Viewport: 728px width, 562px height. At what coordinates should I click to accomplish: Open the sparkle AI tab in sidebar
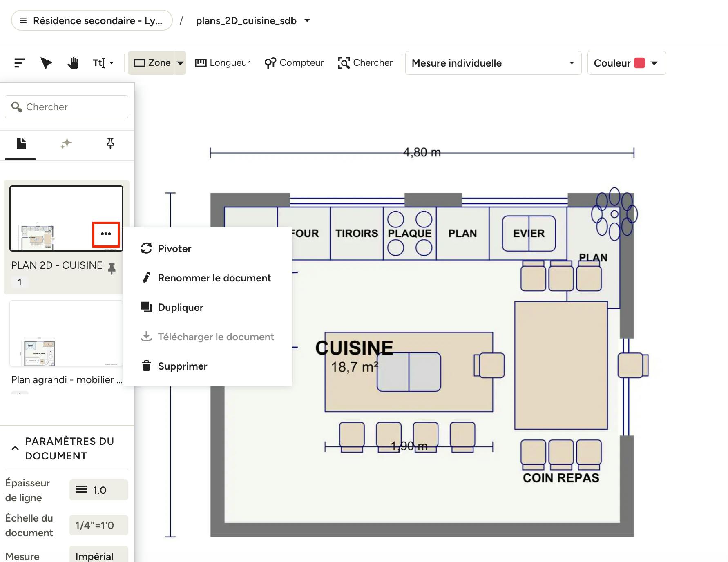[x=66, y=143]
